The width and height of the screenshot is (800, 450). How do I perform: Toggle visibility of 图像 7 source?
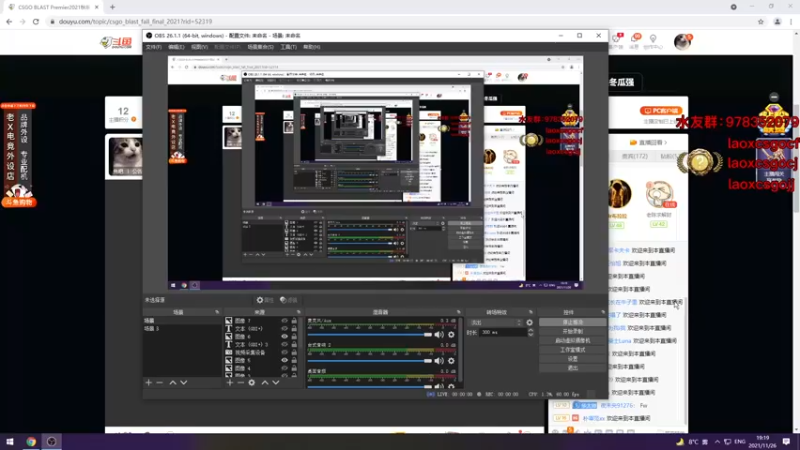coord(284,321)
